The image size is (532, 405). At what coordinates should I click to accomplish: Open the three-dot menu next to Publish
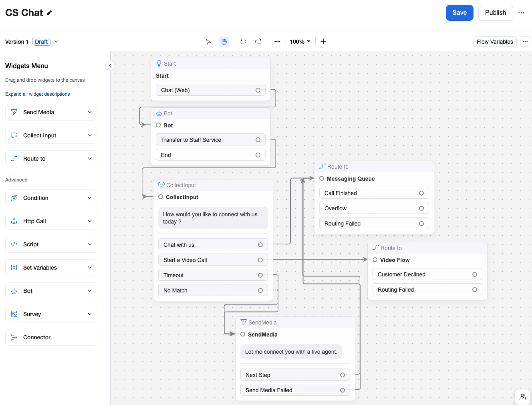click(x=521, y=12)
